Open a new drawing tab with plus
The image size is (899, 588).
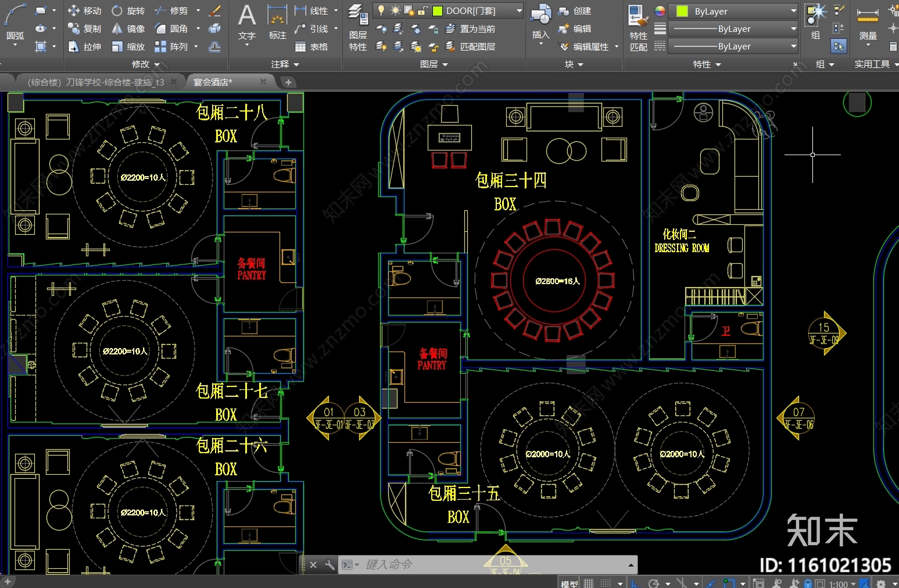click(x=288, y=83)
